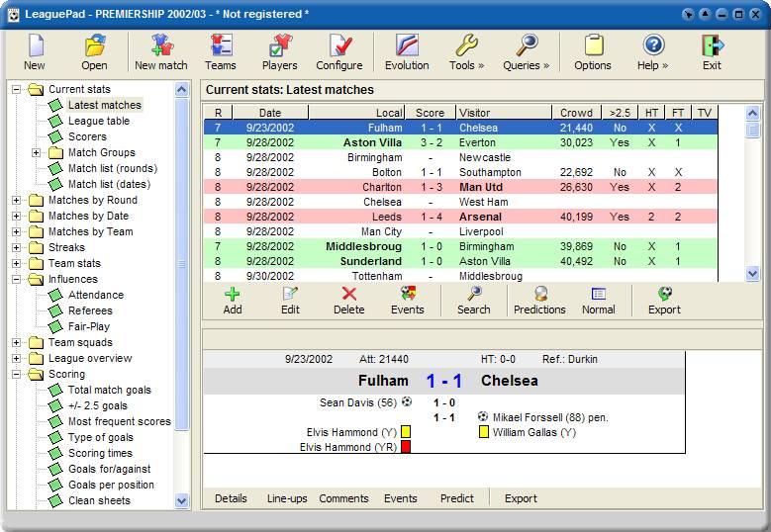The height and width of the screenshot is (532, 771).
Task: Open the bottom Events tab
Action: [x=400, y=498]
